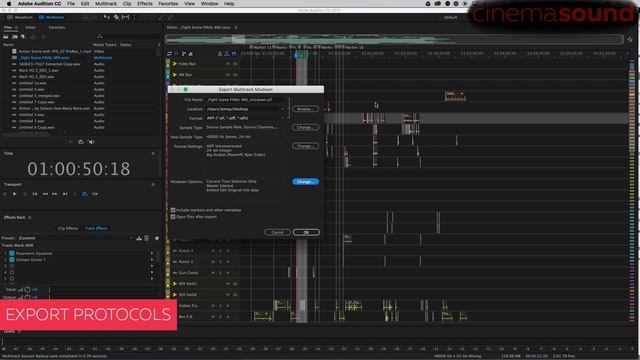640x360 pixels.
Task: Click the save preset icon in Effects Rack
Action: (x=139, y=238)
